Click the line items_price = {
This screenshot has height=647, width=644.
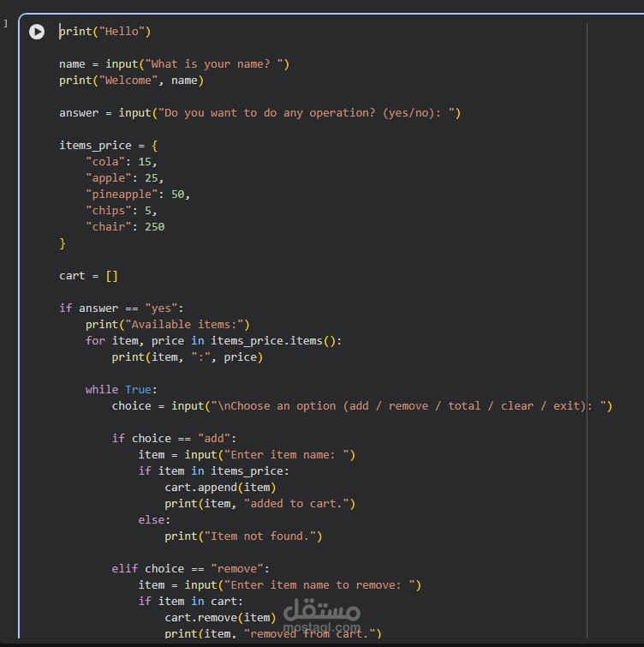point(109,145)
